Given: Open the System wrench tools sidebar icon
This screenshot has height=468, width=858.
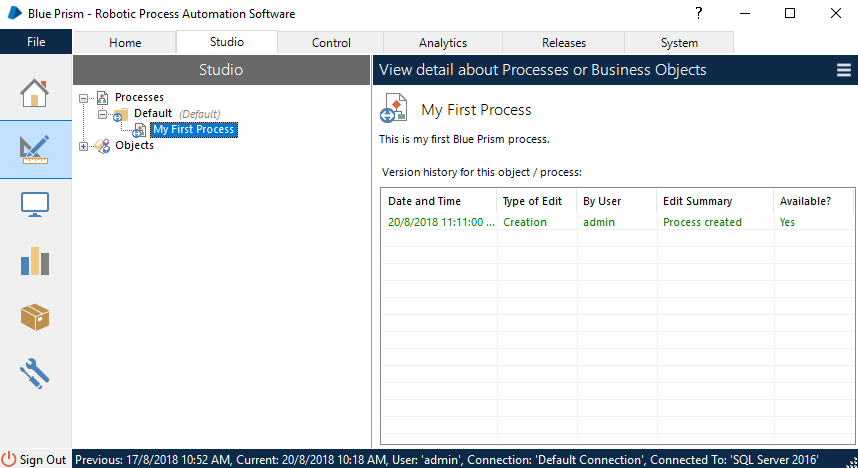Looking at the screenshot, I should tap(35, 374).
